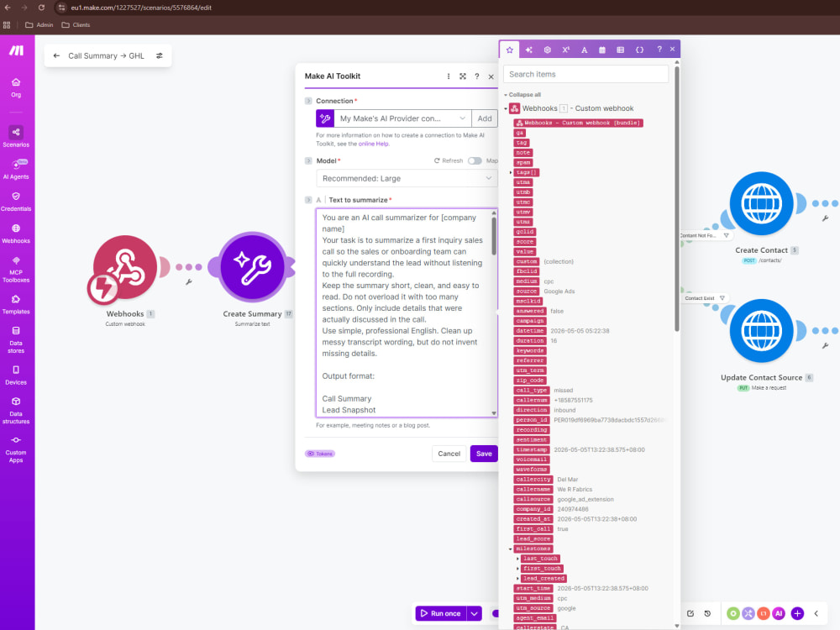Open Devices in the sidebar
The image size is (840, 630).
[x=16, y=375]
